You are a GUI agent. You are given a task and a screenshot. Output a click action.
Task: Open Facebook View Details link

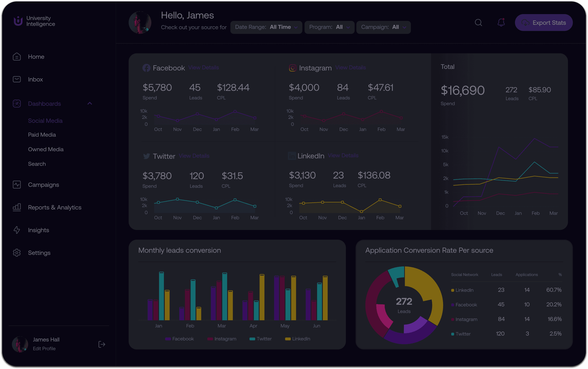[x=203, y=68]
